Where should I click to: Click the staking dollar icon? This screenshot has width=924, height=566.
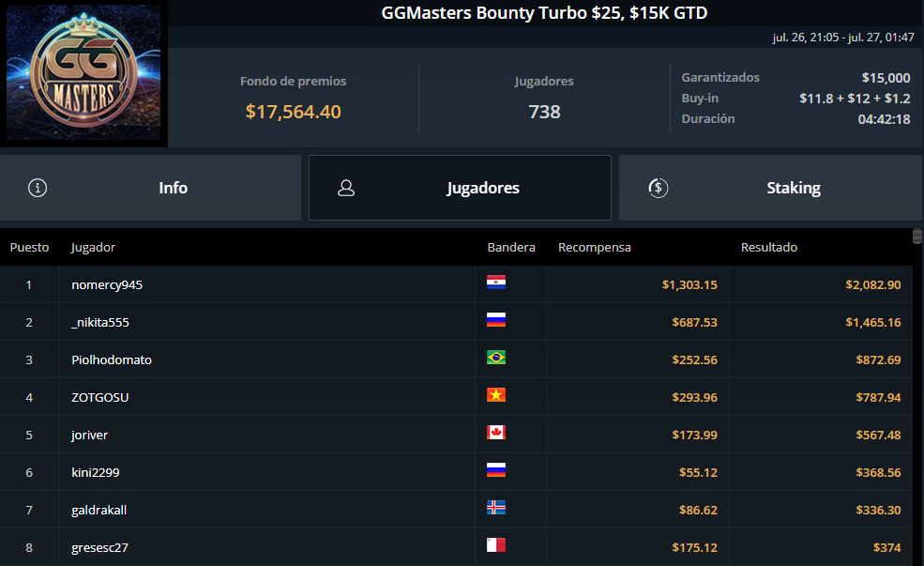659,188
